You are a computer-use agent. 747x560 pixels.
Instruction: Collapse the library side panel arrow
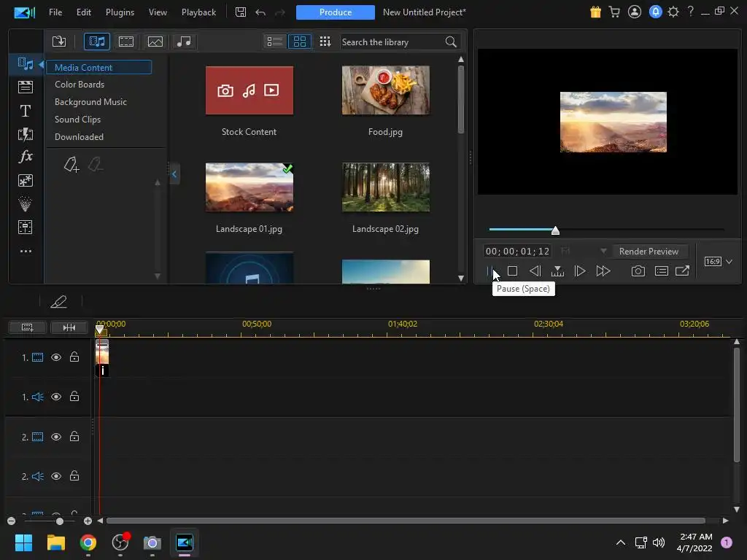pos(174,174)
